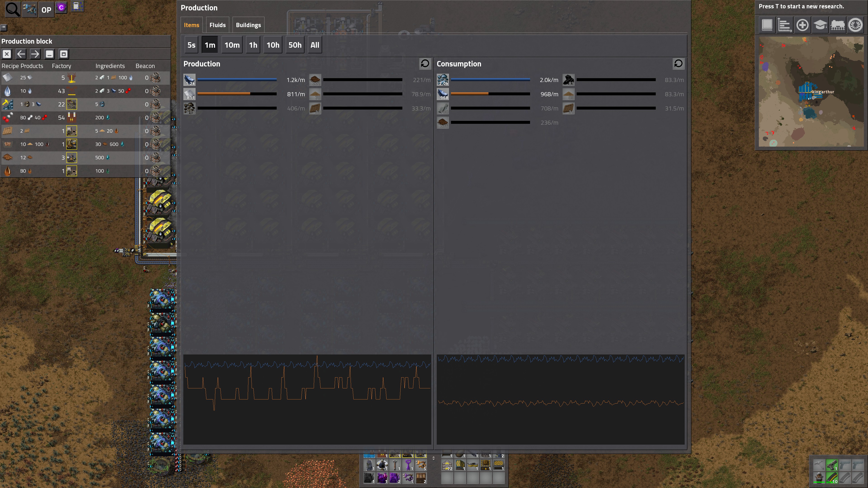
Task: Select the metal plate recipe icon
Action: 7,77
